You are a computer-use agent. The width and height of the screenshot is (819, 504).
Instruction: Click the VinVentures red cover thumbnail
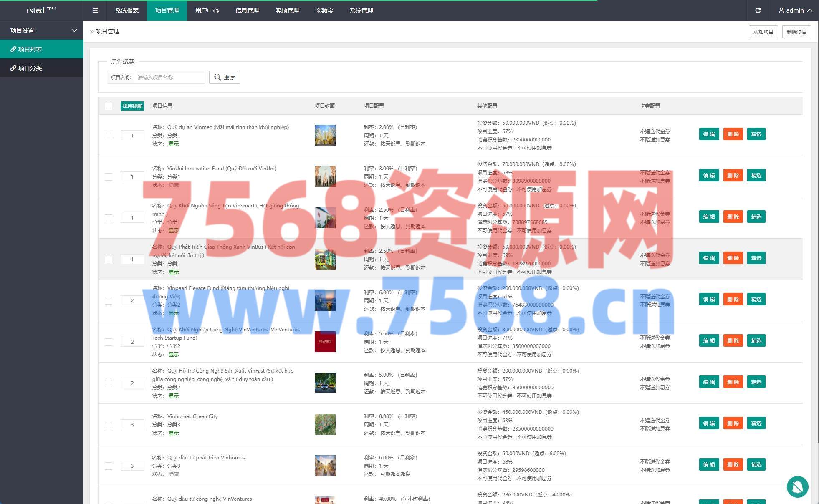coord(325,342)
